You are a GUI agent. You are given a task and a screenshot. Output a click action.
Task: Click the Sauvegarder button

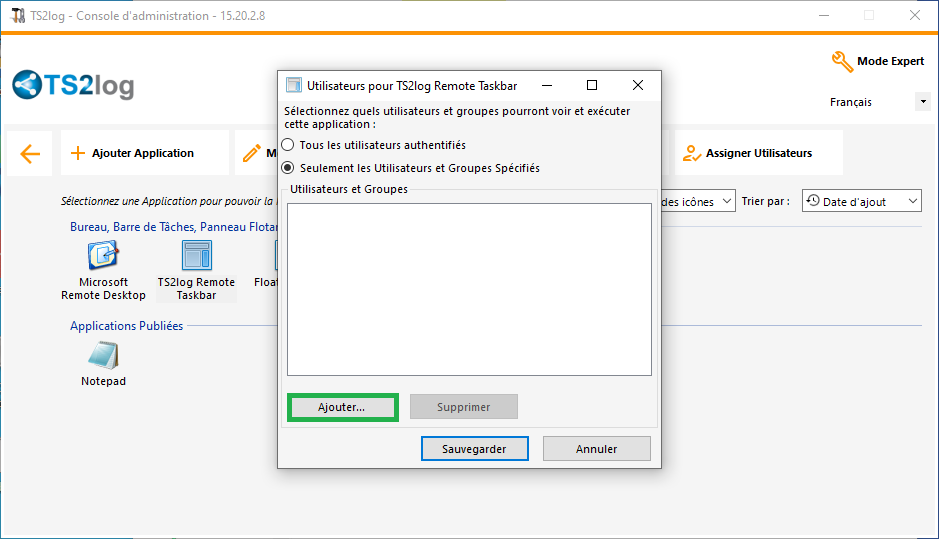coord(474,449)
